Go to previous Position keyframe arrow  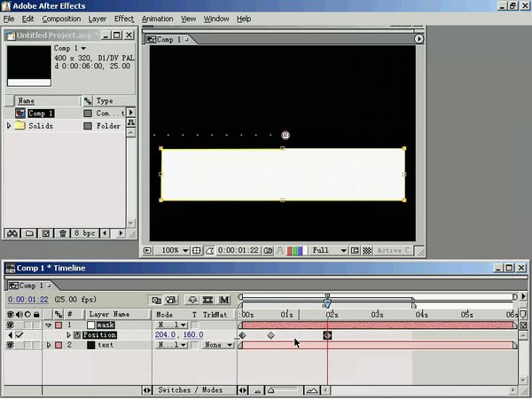10,335
